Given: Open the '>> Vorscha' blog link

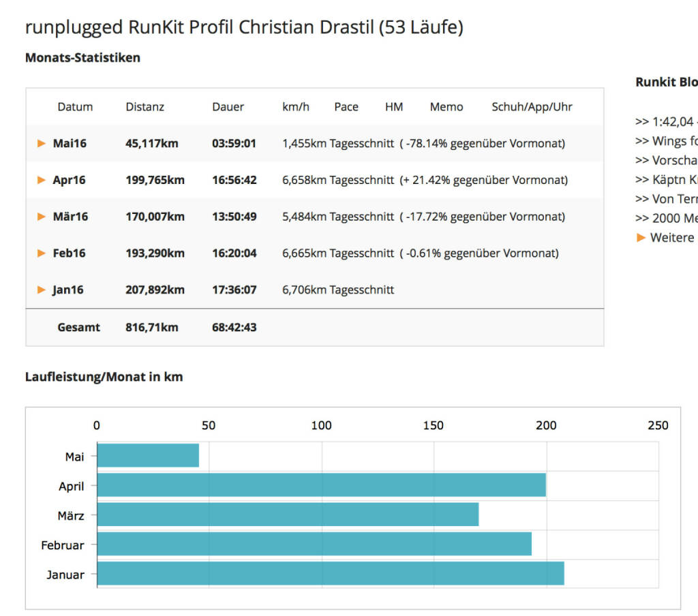Looking at the screenshot, I should 667,160.
